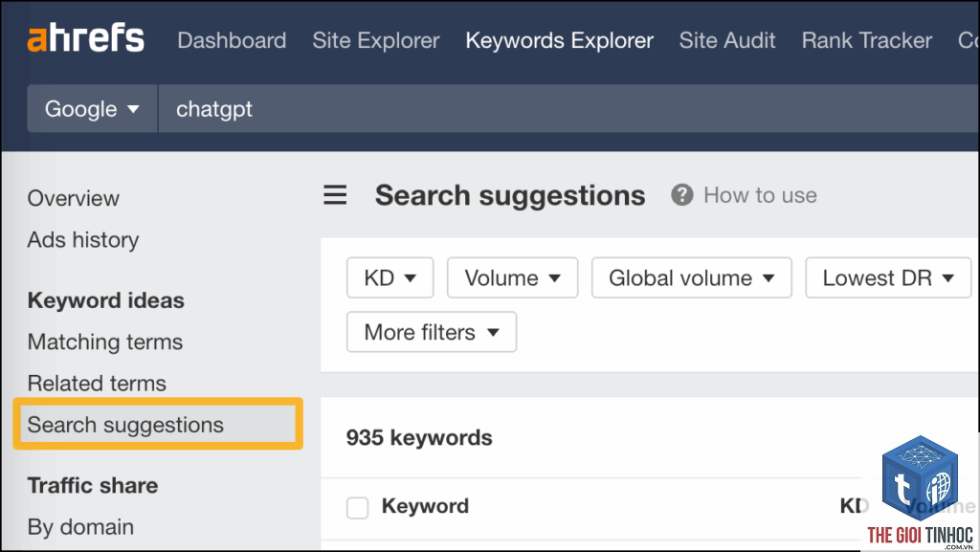Open the Global volume filter
This screenshot has width=980, height=552.
(692, 277)
